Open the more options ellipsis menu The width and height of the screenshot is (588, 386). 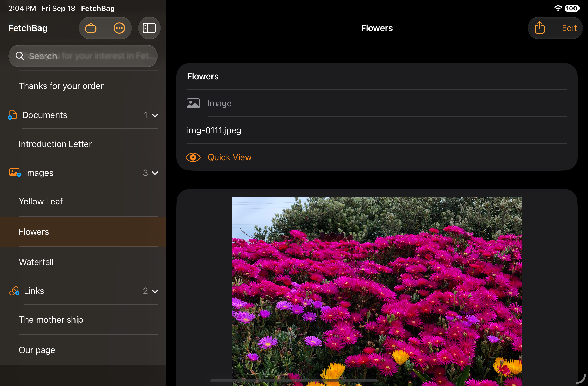(x=119, y=28)
